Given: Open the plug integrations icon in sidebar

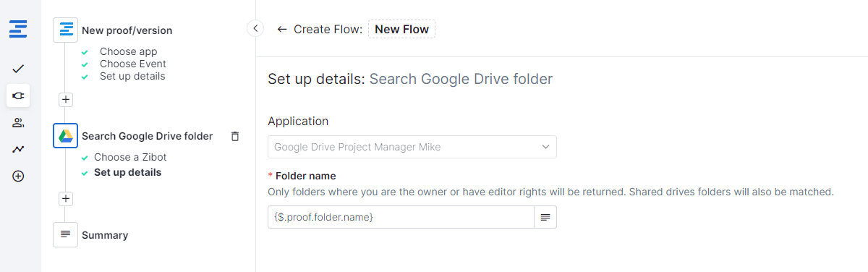Looking at the screenshot, I should (x=18, y=95).
